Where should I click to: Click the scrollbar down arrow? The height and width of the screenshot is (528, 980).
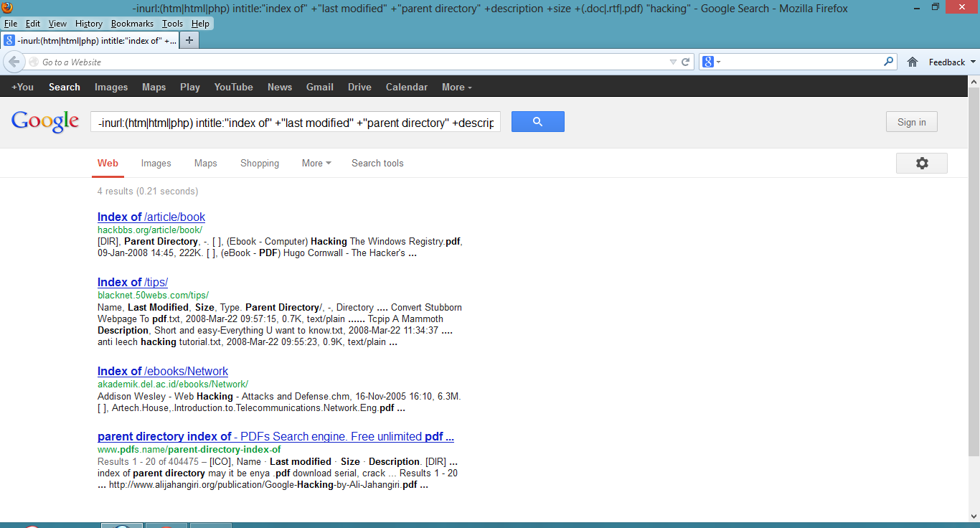pos(974,517)
